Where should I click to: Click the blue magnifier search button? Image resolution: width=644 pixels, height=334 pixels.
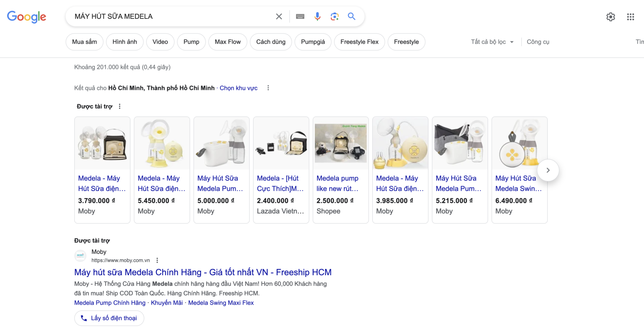pos(352,16)
